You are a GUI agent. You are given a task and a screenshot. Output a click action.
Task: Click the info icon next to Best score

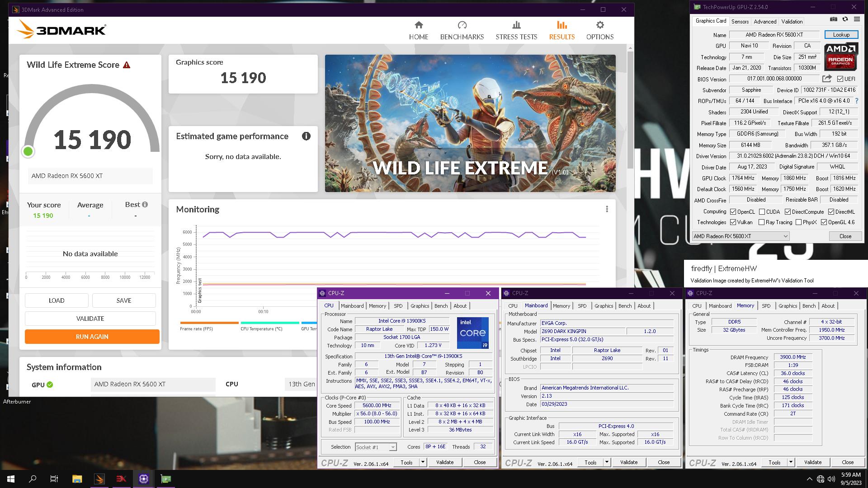pyautogui.click(x=145, y=205)
